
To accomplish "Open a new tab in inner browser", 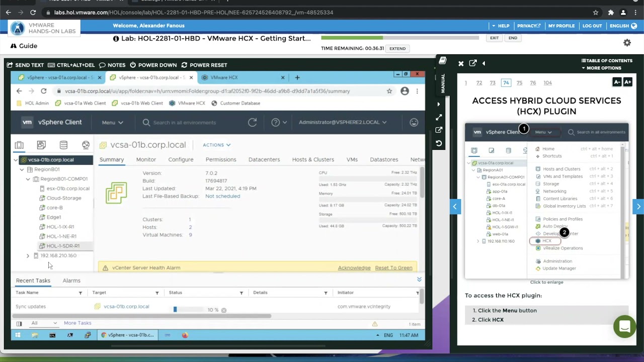I will click(x=297, y=77).
